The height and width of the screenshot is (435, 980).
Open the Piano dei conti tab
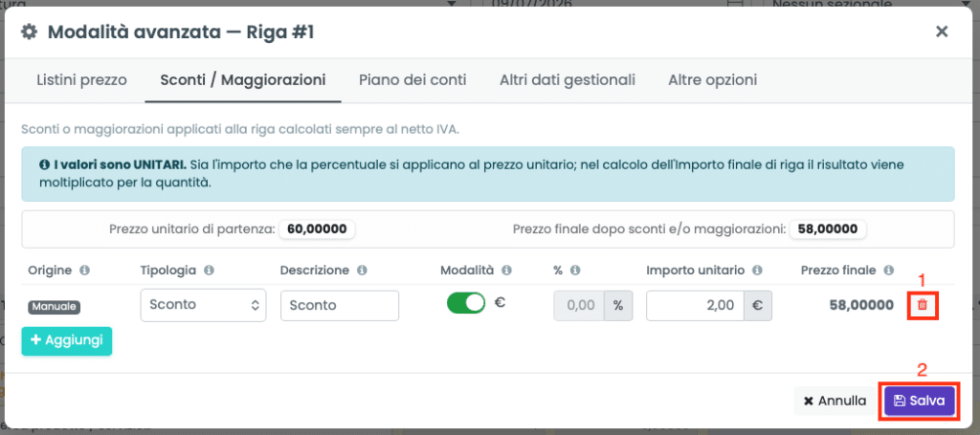click(x=412, y=80)
